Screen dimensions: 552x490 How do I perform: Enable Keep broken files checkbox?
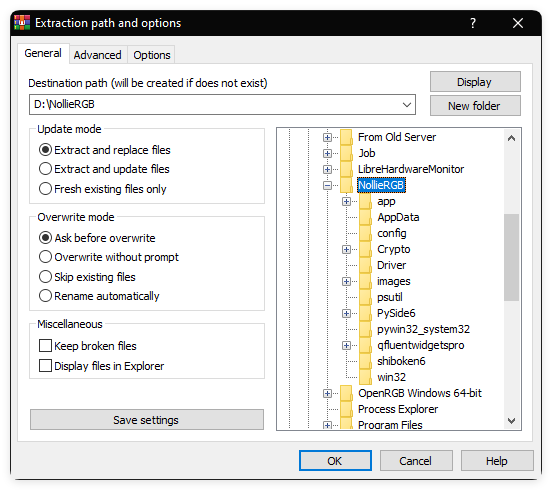(x=45, y=346)
